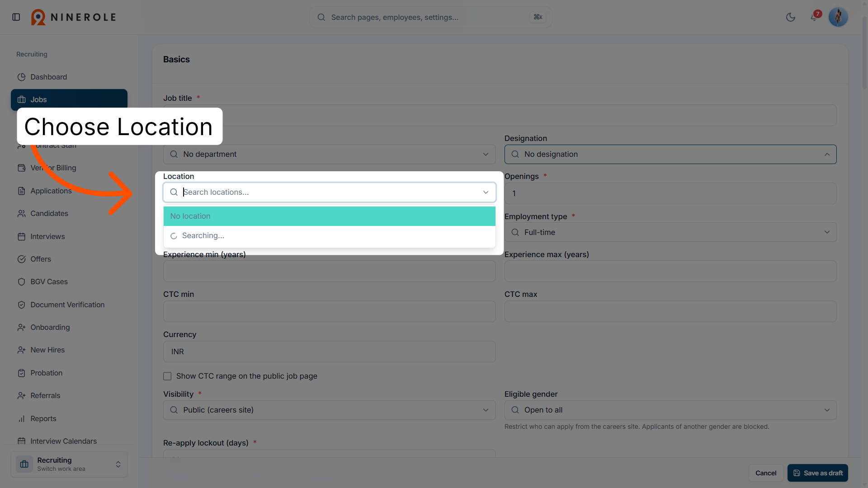Click the page vertical scrollbar

(x=864, y=53)
